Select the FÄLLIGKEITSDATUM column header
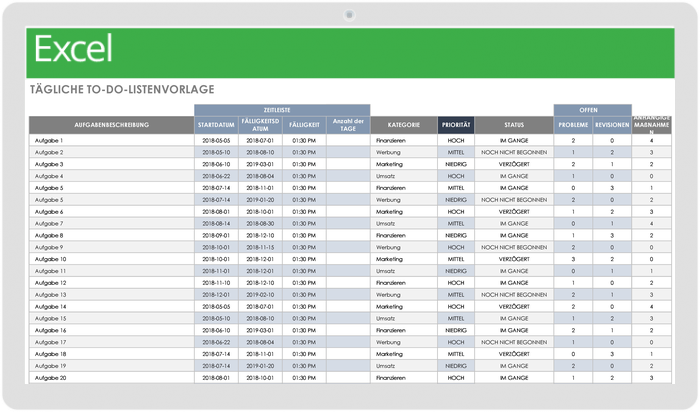The width and height of the screenshot is (700, 412). [260, 125]
